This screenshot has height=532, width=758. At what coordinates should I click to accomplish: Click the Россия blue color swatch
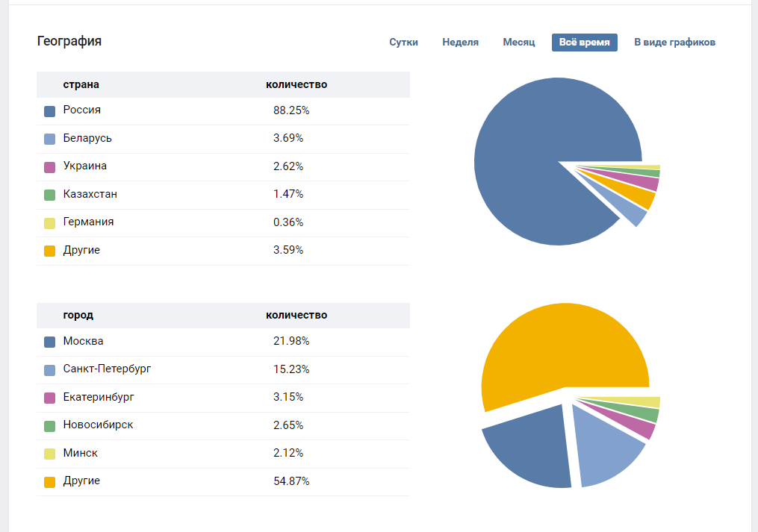click(x=50, y=111)
